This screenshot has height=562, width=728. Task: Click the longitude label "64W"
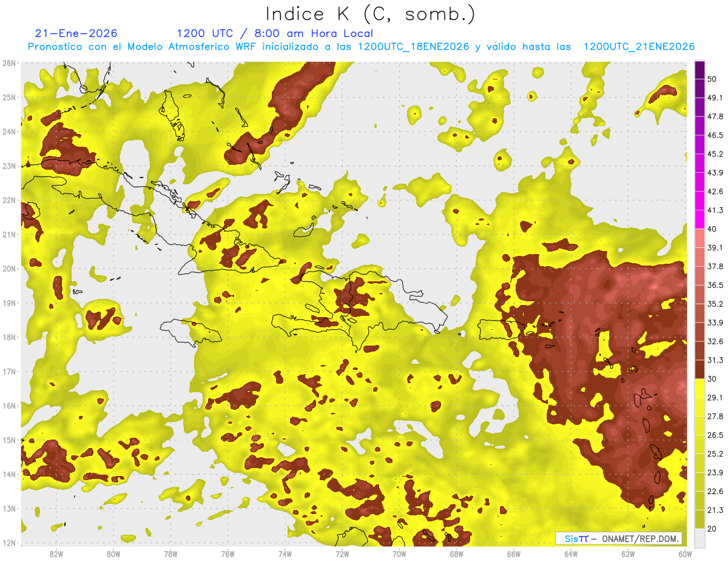[x=571, y=554]
